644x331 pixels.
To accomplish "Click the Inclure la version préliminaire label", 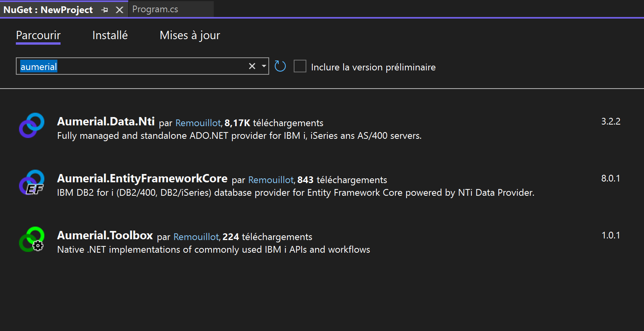I will pyautogui.click(x=373, y=67).
